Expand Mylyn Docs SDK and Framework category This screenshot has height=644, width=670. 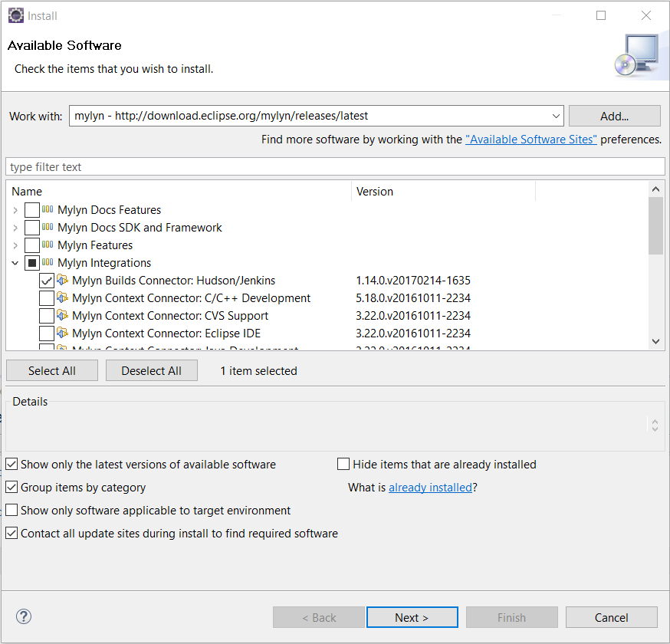[x=15, y=228]
